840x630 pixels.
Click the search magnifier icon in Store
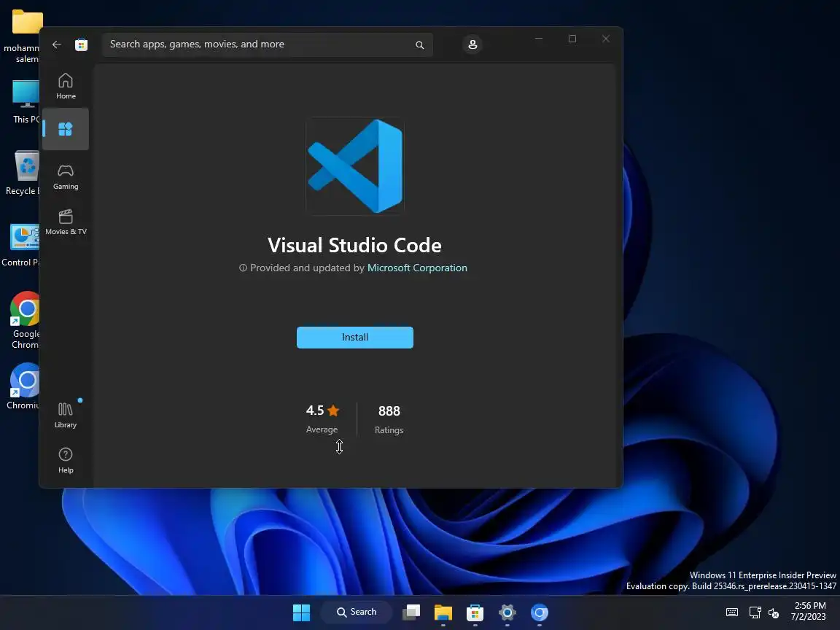[420, 45]
